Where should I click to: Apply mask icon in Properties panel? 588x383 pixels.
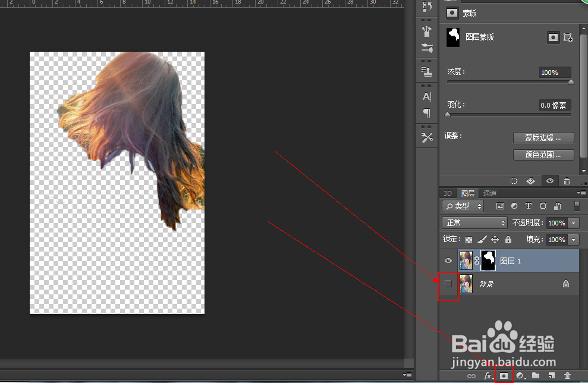(x=530, y=181)
